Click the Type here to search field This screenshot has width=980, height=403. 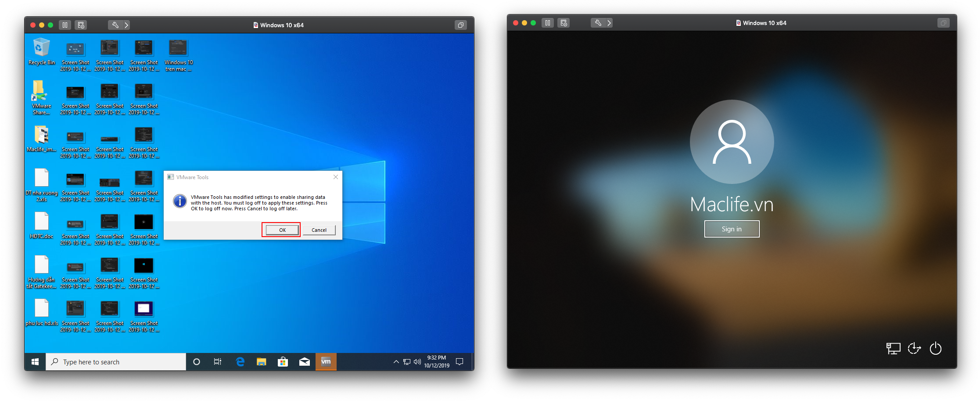(116, 361)
